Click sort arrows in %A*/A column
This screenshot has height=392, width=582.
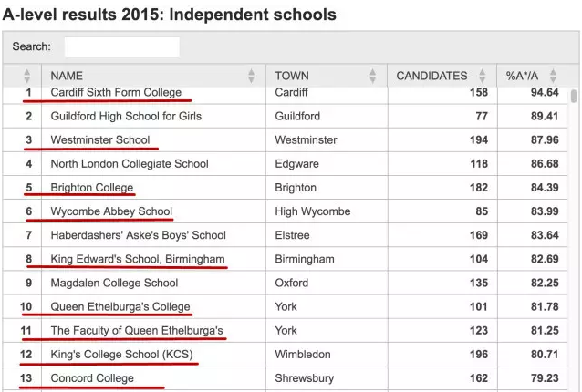553,76
